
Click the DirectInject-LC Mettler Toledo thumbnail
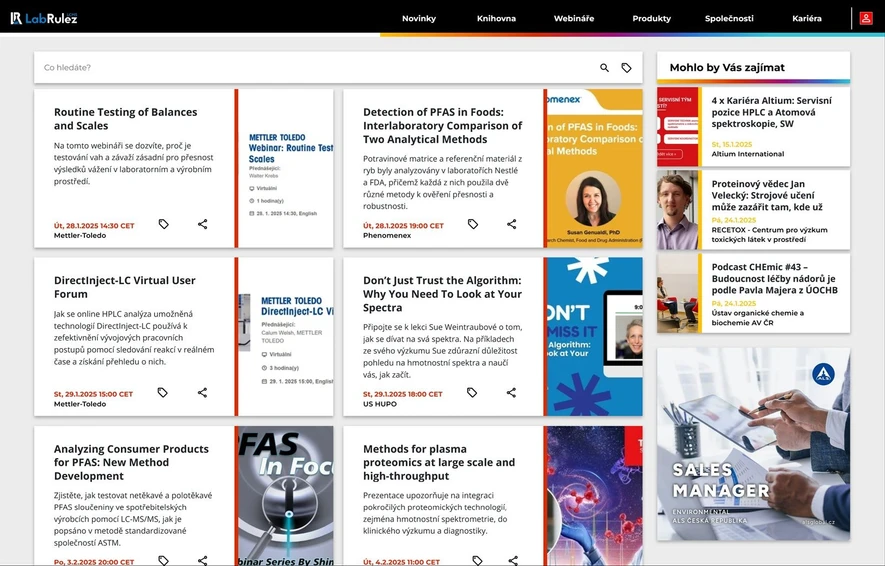(286, 336)
